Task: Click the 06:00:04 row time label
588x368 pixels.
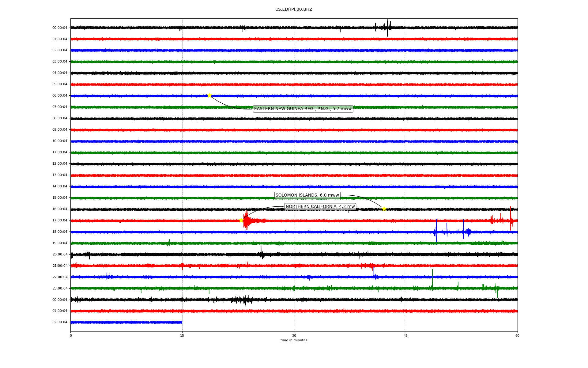Action: pyautogui.click(x=60, y=96)
